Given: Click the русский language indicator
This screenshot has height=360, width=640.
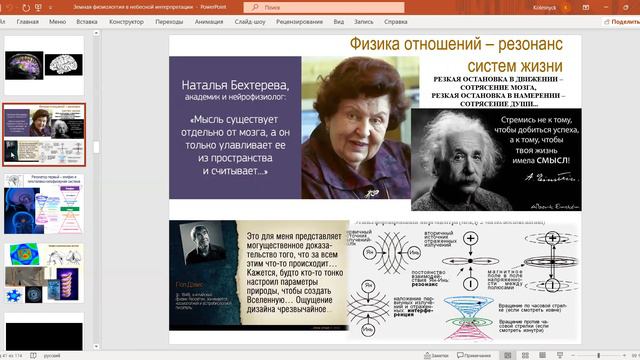Looking at the screenshot, I should pos(52,356).
